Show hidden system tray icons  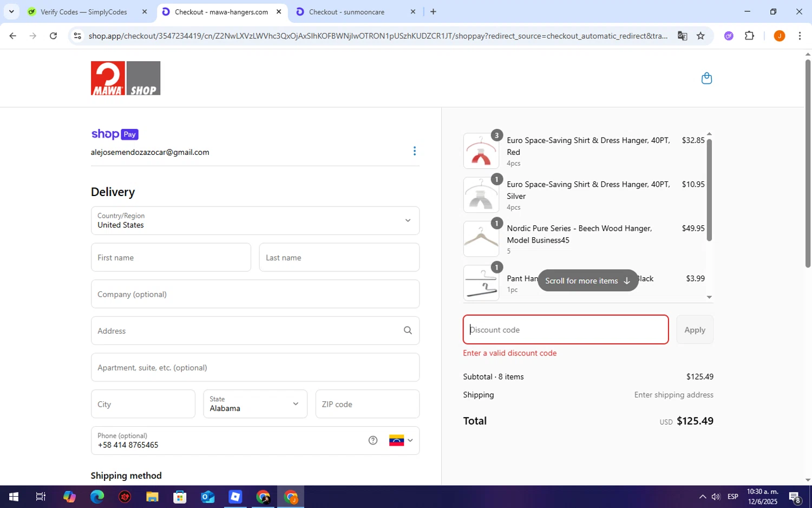702,497
